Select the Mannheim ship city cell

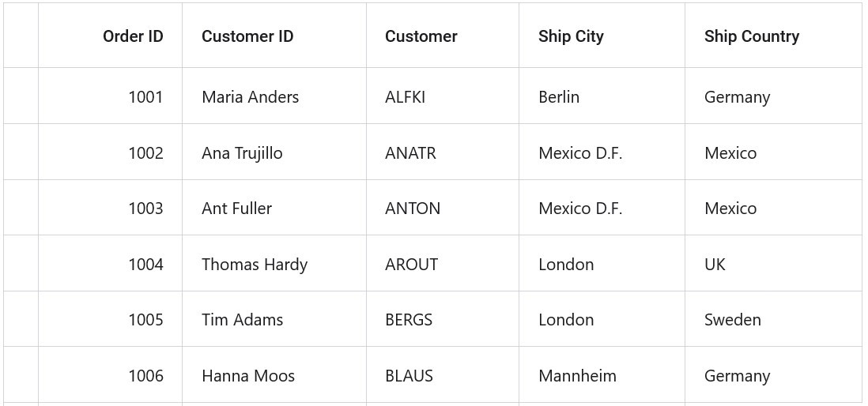577,376
